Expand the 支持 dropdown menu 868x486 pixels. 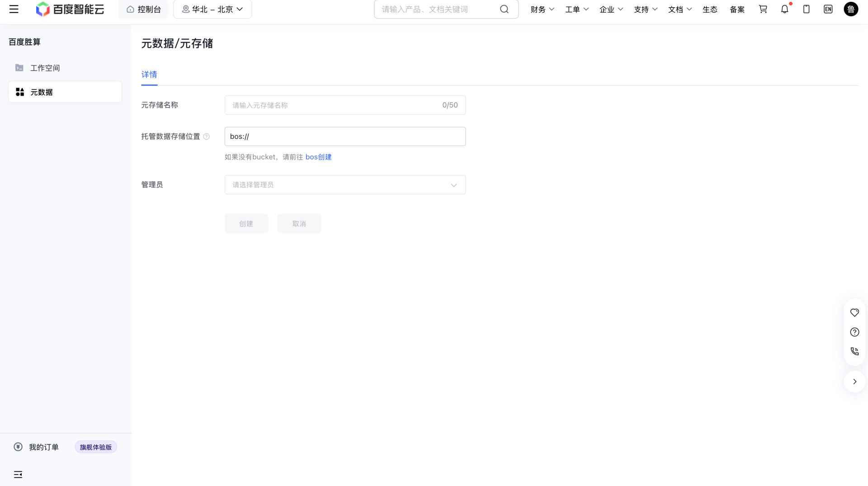click(646, 9)
